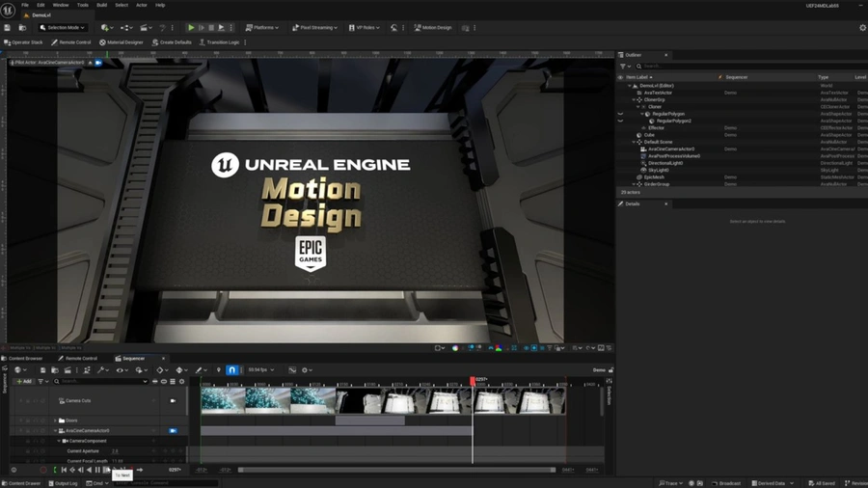868x488 pixels.
Task: Open the Window menu
Action: coord(61,5)
